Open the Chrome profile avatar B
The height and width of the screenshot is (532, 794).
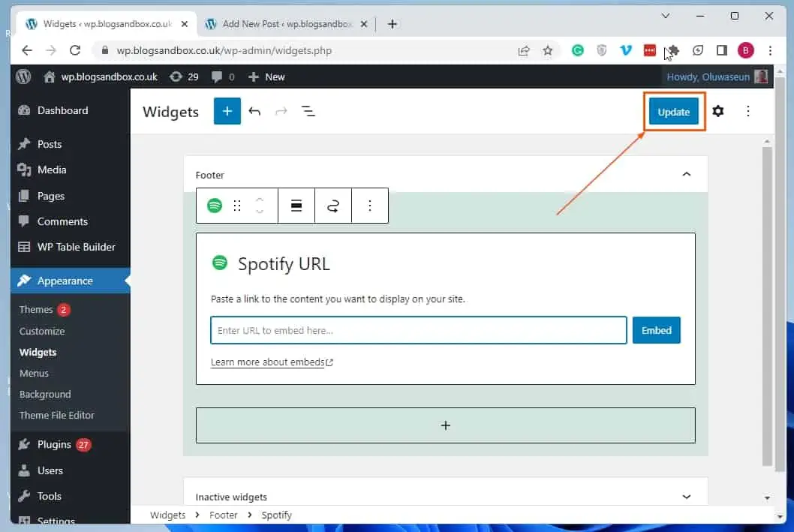(x=745, y=50)
